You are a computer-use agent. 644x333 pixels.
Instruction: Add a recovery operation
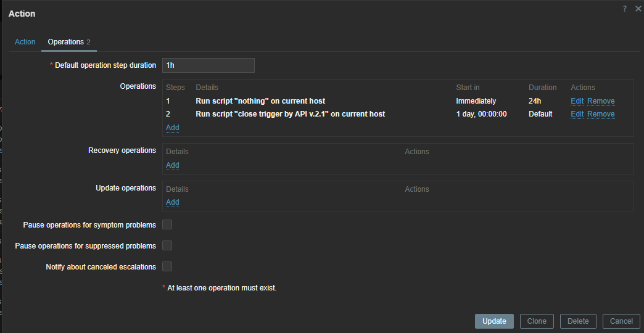[x=173, y=165]
